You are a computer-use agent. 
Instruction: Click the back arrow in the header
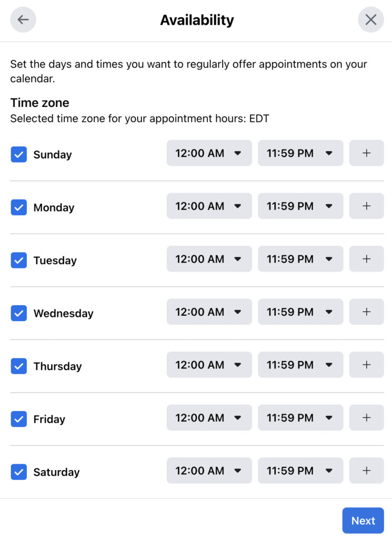[23, 19]
